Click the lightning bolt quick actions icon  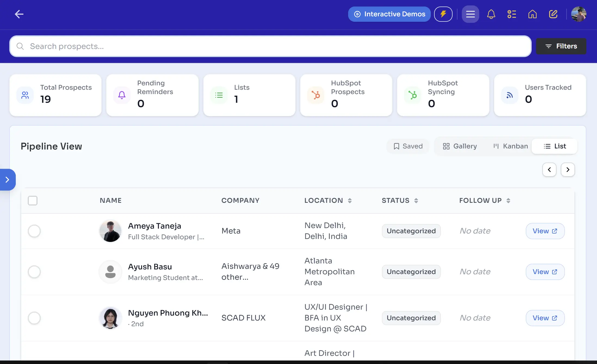point(443,14)
